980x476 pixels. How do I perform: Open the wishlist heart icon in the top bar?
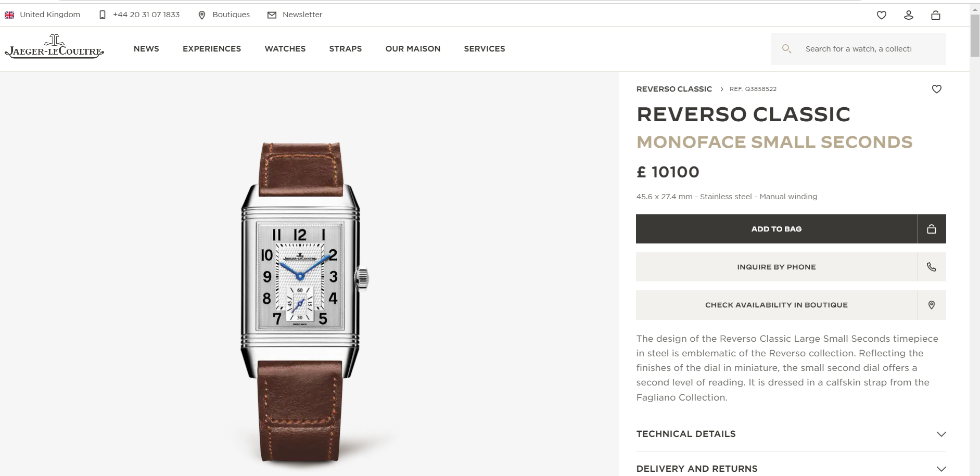(x=882, y=15)
